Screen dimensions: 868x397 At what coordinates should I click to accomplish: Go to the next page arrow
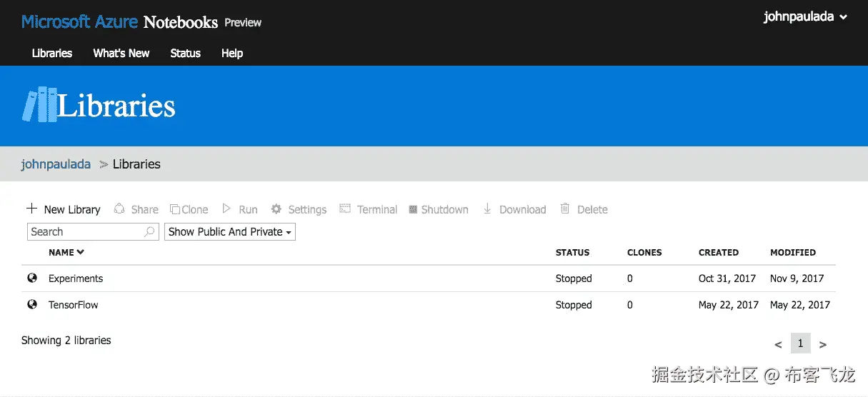pos(823,344)
